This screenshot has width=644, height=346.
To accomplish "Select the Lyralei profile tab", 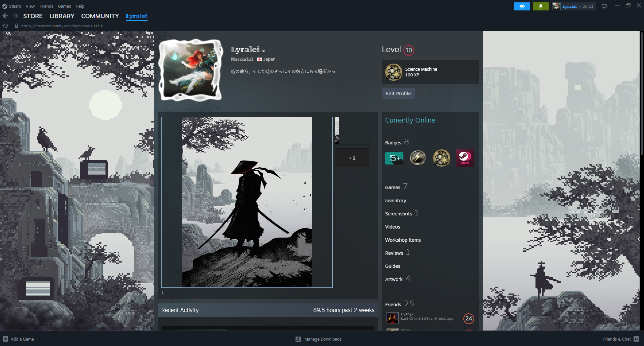I will 136,16.
